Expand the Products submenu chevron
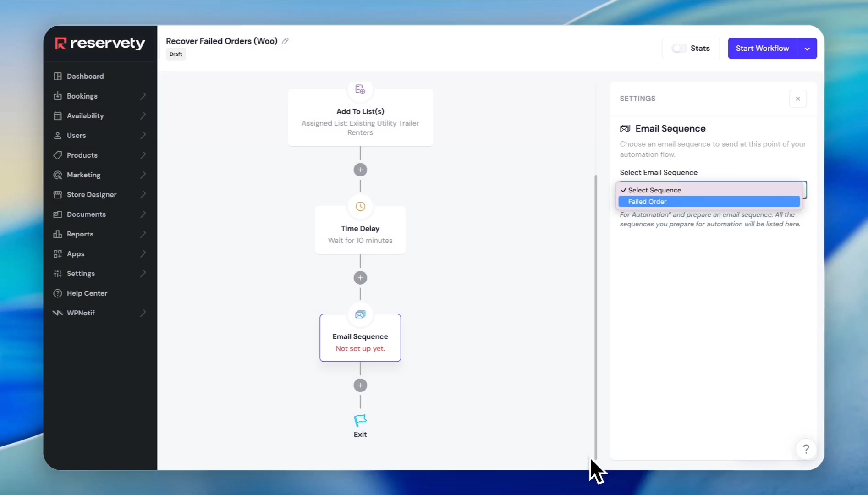Viewport: 868px width, 495px height. coord(143,155)
